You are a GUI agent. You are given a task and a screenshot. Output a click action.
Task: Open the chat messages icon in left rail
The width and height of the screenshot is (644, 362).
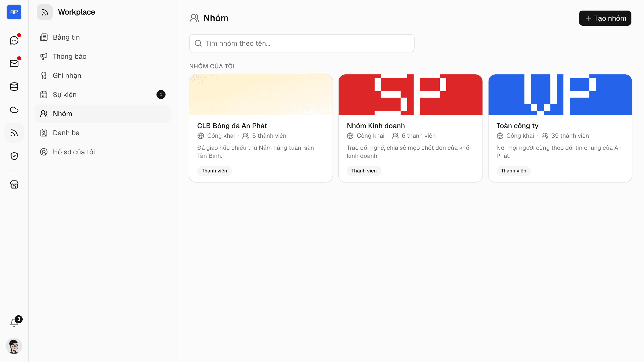(x=14, y=40)
